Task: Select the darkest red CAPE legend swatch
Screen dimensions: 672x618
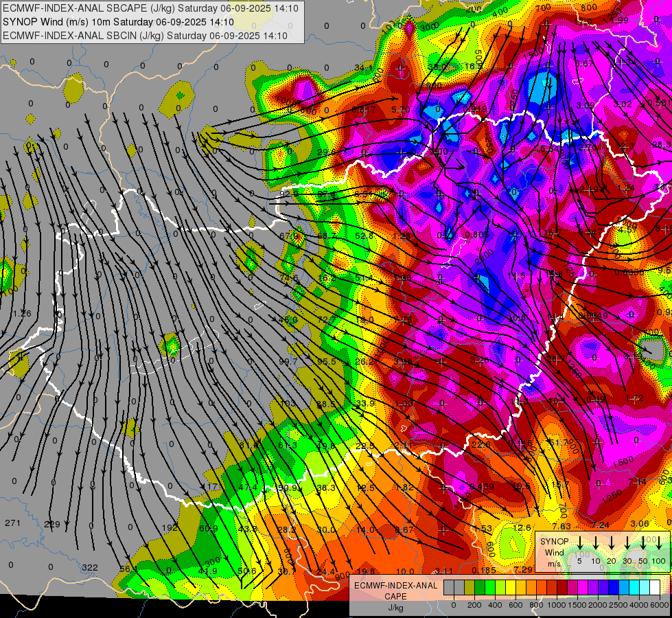Action: 562,587
